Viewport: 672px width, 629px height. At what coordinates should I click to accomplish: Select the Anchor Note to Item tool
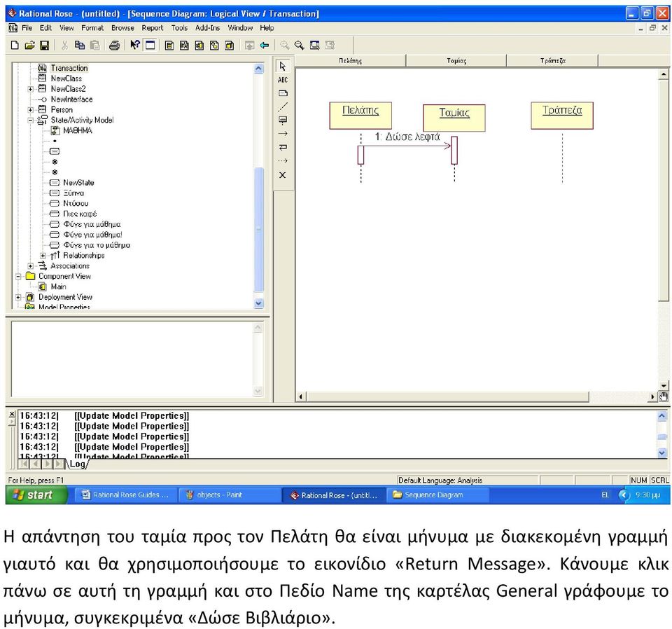point(282,106)
